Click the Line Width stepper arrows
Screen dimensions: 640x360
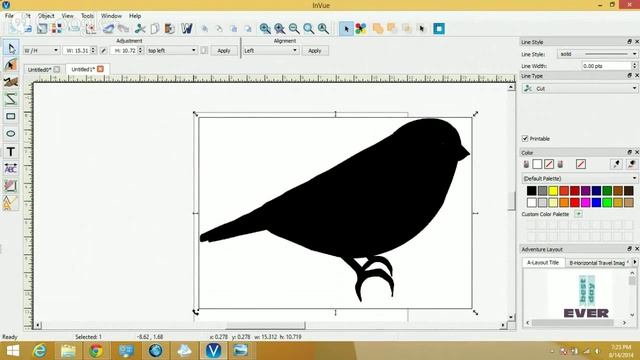pyautogui.click(x=634, y=66)
